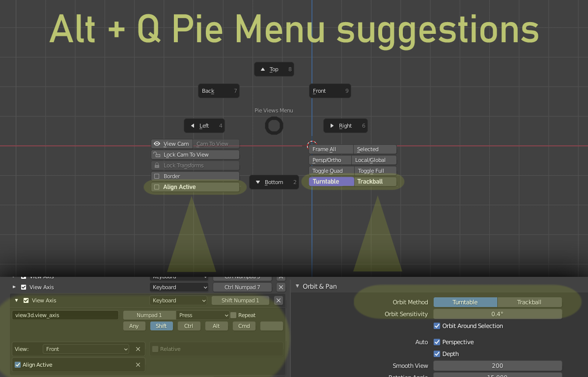Image resolution: width=588 pixels, height=377 pixels.
Task: Uncheck Auto Perspective
Action: point(437,342)
